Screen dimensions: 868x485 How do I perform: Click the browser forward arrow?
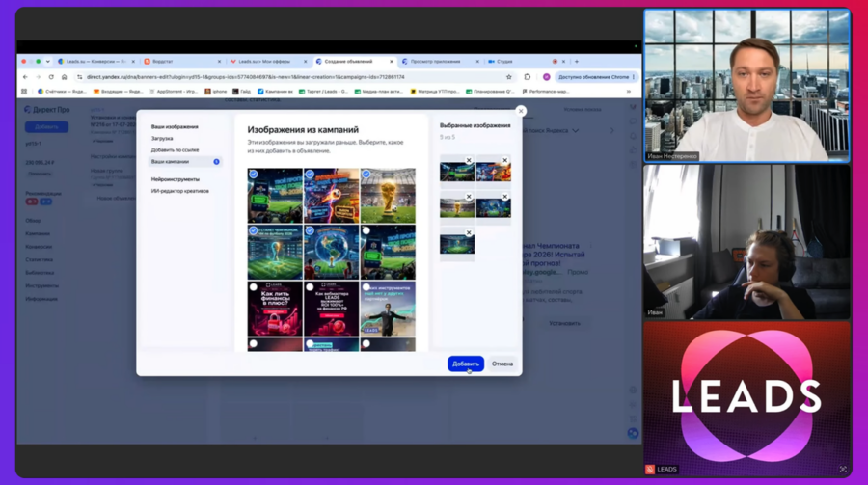pyautogui.click(x=39, y=77)
